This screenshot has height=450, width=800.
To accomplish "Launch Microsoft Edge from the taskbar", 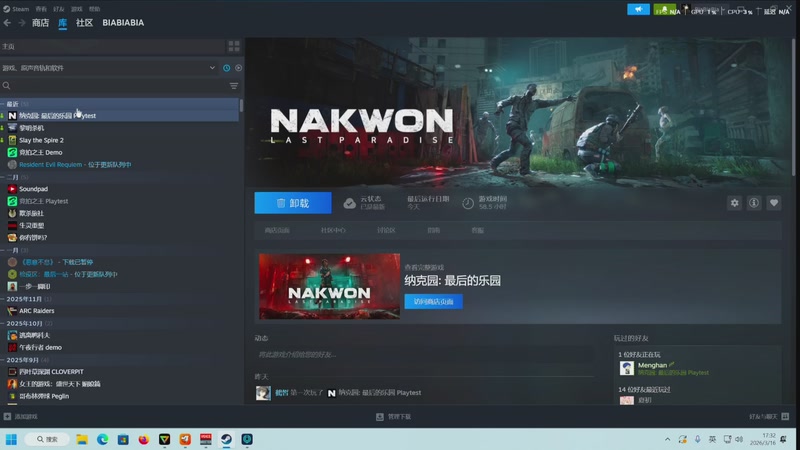I will coord(103,439).
